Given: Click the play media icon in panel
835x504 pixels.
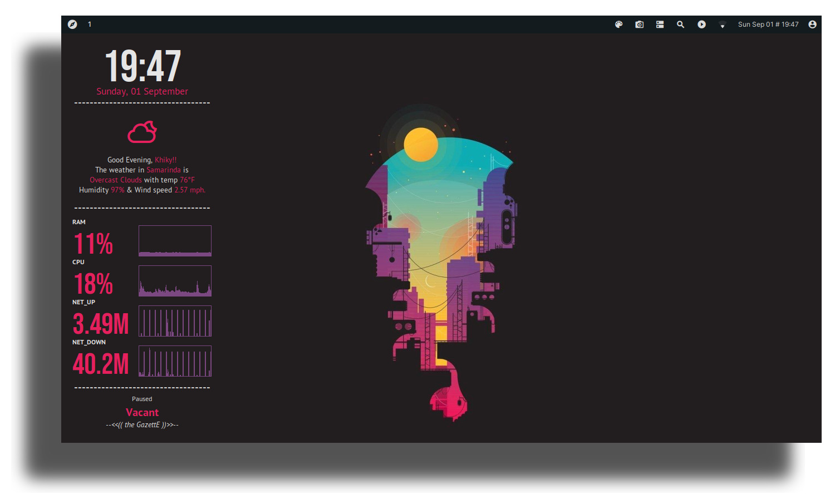Looking at the screenshot, I should point(701,24).
